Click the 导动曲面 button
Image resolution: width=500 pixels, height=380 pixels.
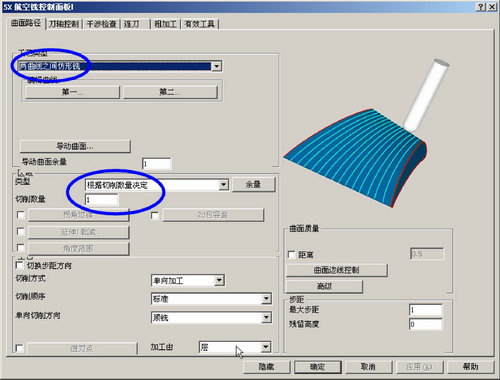coord(75,146)
